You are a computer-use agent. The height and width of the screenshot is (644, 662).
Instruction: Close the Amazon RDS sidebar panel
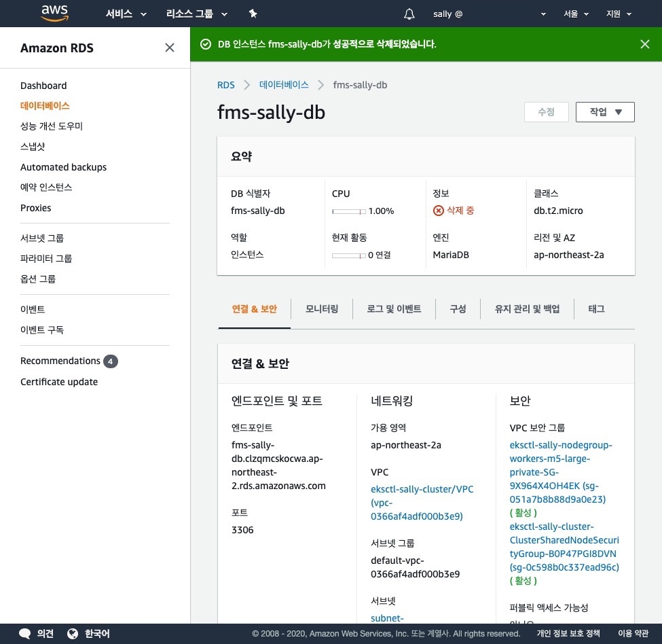[x=170, y=48]
